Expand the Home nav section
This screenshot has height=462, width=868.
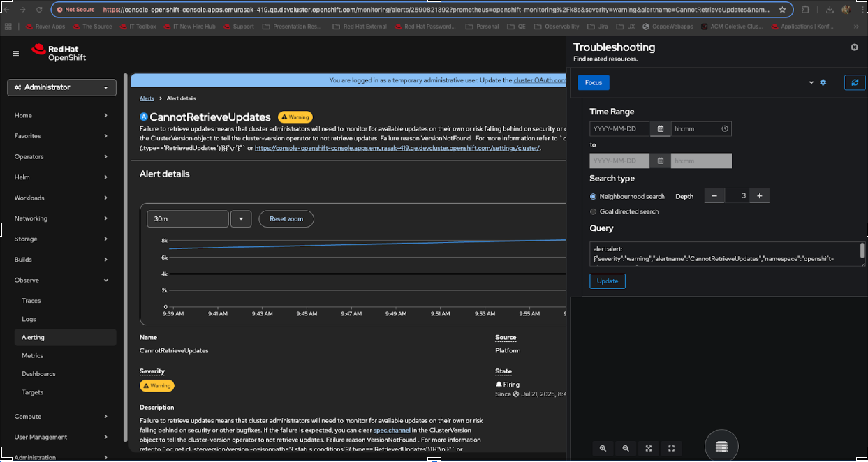(x=61, y=115)
